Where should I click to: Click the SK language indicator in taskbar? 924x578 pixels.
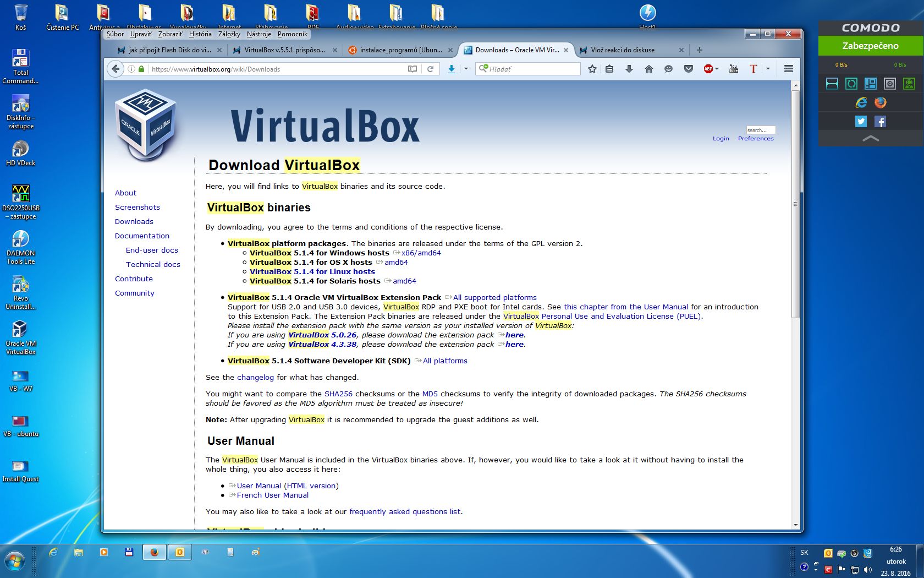[x=804, y=553]
